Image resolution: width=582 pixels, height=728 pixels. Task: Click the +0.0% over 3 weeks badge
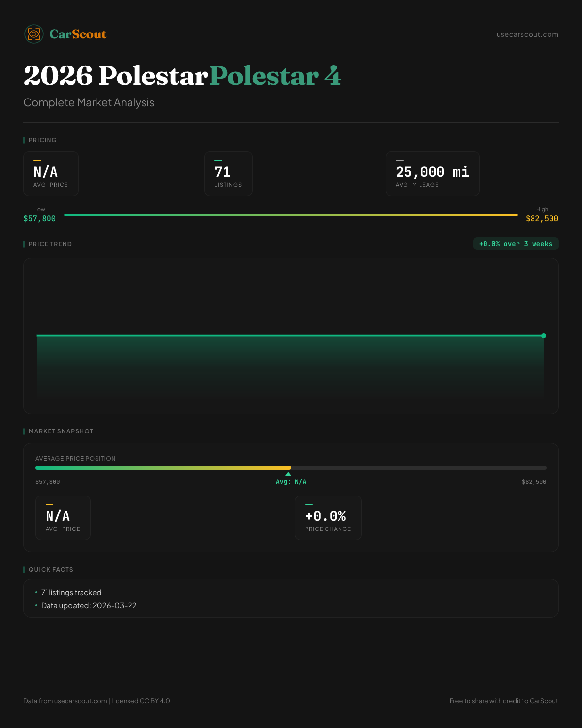tap(516, 244)
